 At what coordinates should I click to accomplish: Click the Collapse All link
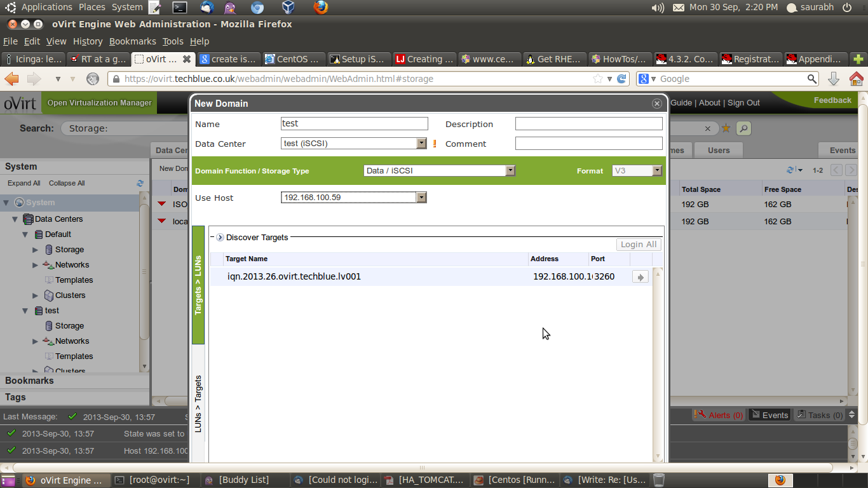coord(67,183)
